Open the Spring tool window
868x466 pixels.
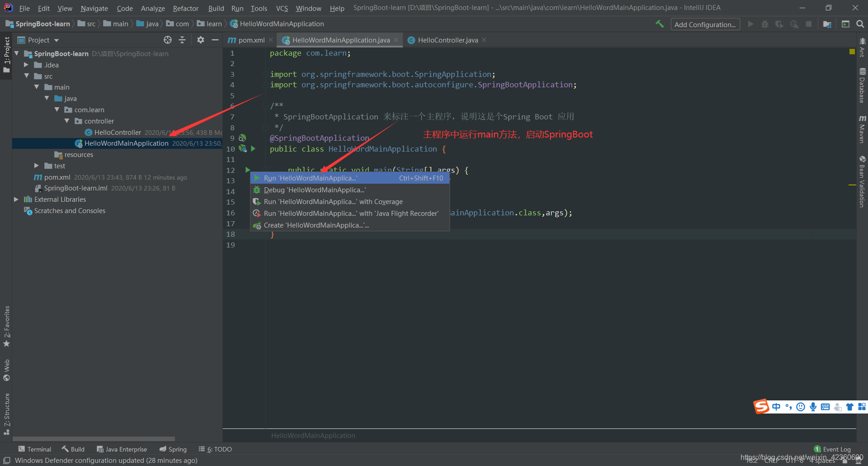[173, 449]
